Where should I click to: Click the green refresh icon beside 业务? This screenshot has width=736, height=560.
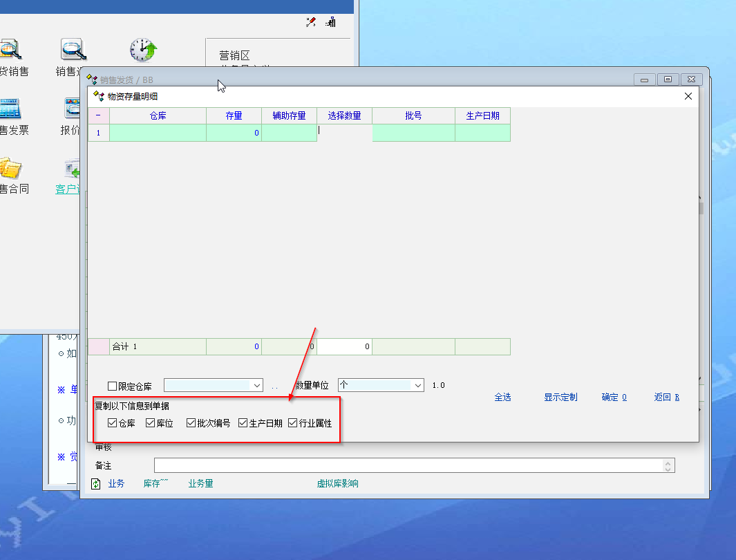[x=96, y=484]
